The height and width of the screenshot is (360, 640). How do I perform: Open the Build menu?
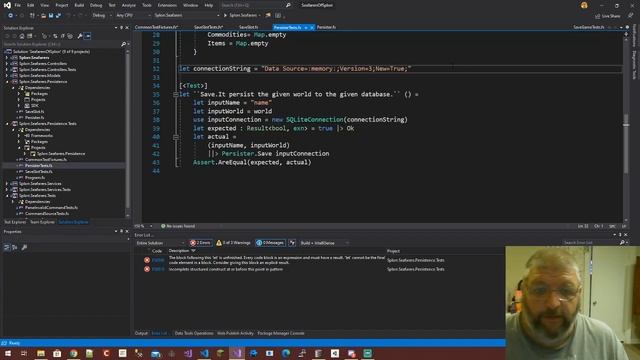(x=79, y=5)
